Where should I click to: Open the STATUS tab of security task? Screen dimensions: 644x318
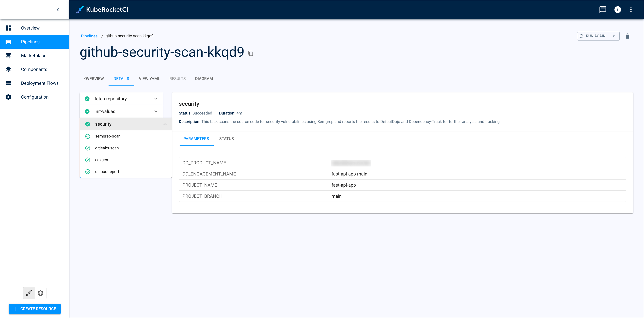226,138
